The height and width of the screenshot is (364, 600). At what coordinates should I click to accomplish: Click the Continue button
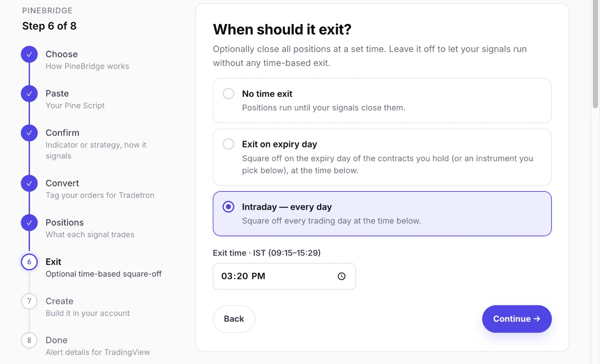517,319
